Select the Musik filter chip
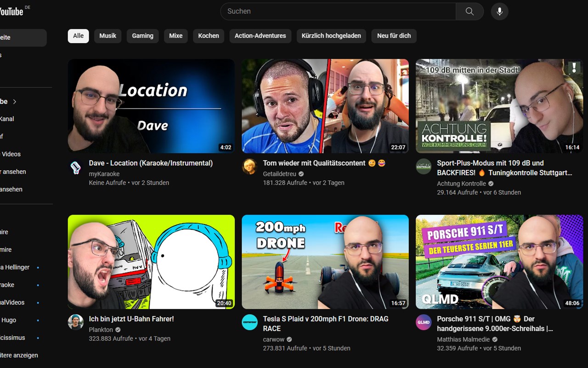The width and height of the screenshot is (588, 368). pos(108,36)
